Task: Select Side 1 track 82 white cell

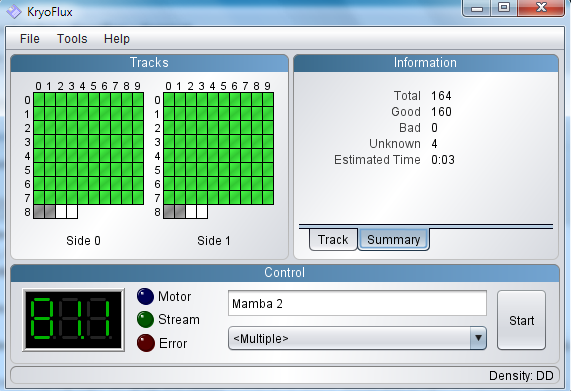Action: pyautogui.click(x=191, y=212)
